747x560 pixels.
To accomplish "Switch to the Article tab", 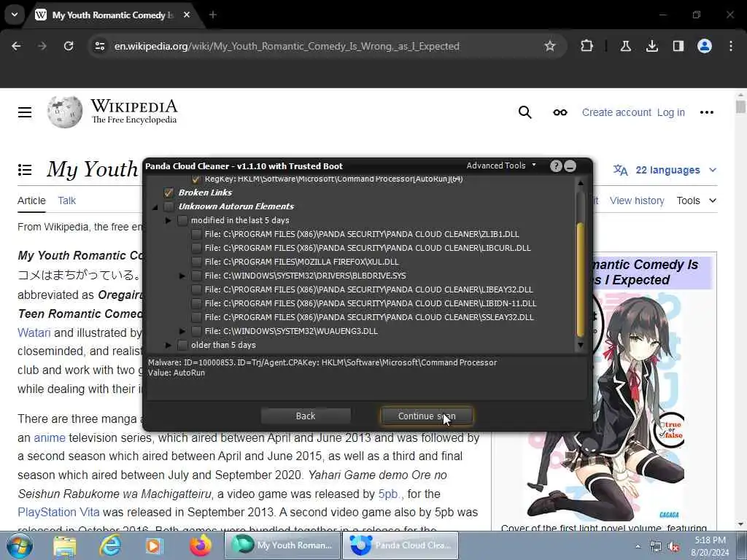I will click(31, 201).
